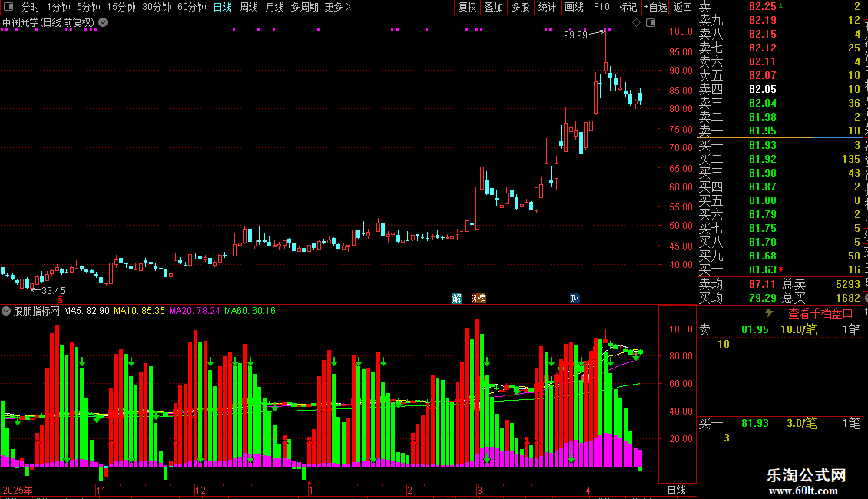Click the 33.45 low price label
The width and height of the screenshot is (868, 499).
pos(53,290)
